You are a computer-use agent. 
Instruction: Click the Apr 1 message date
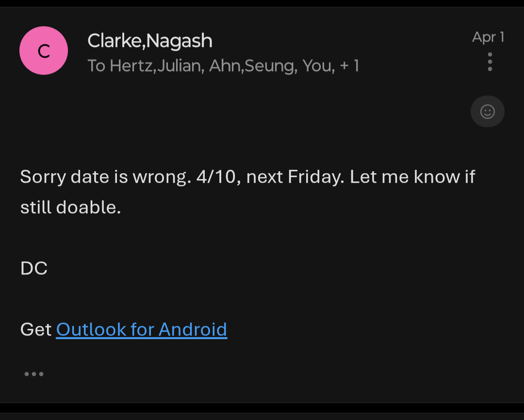(488, 37)
